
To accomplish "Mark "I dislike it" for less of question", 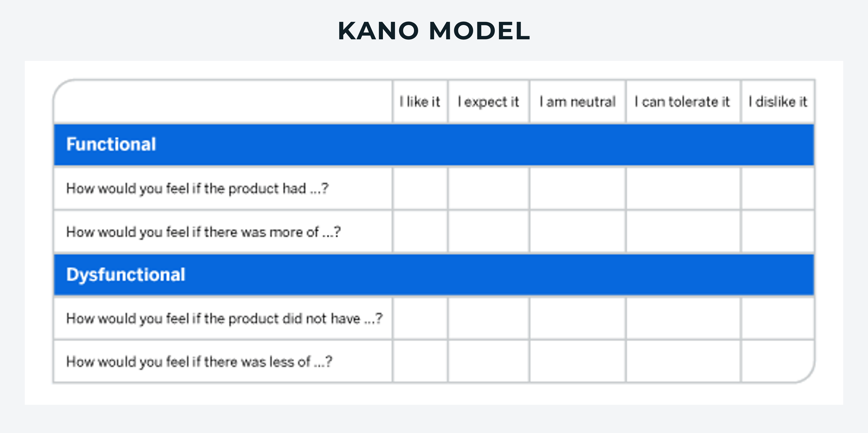I will pos(778,361).
